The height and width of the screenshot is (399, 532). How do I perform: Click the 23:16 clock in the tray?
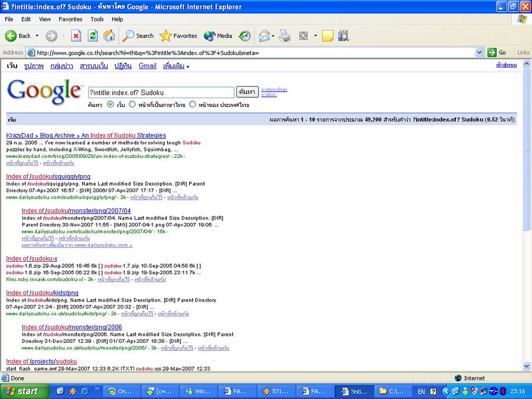(x=517, y=391)
